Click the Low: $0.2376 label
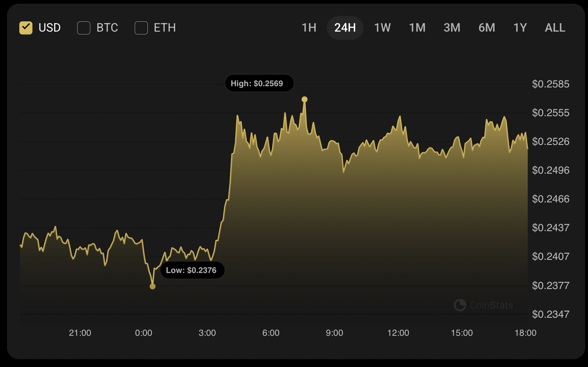The width and height of the screenshot is (588, 367). (192, 270)
